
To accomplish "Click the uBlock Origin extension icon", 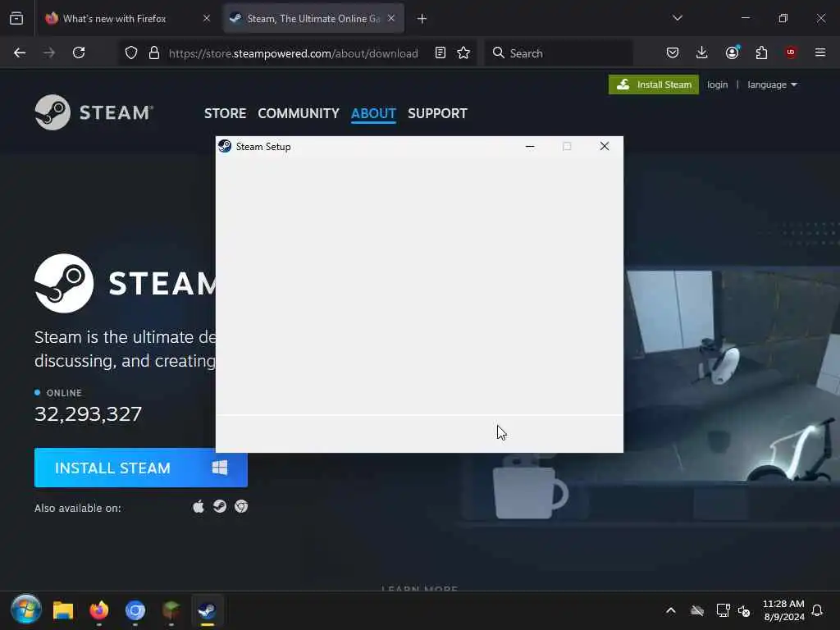I will (x=791, y=52).
